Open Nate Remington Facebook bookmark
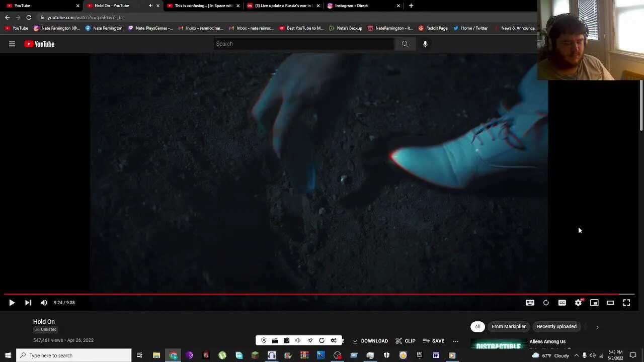The height and width of the screenshot is (362, 644). pos(104,28)
